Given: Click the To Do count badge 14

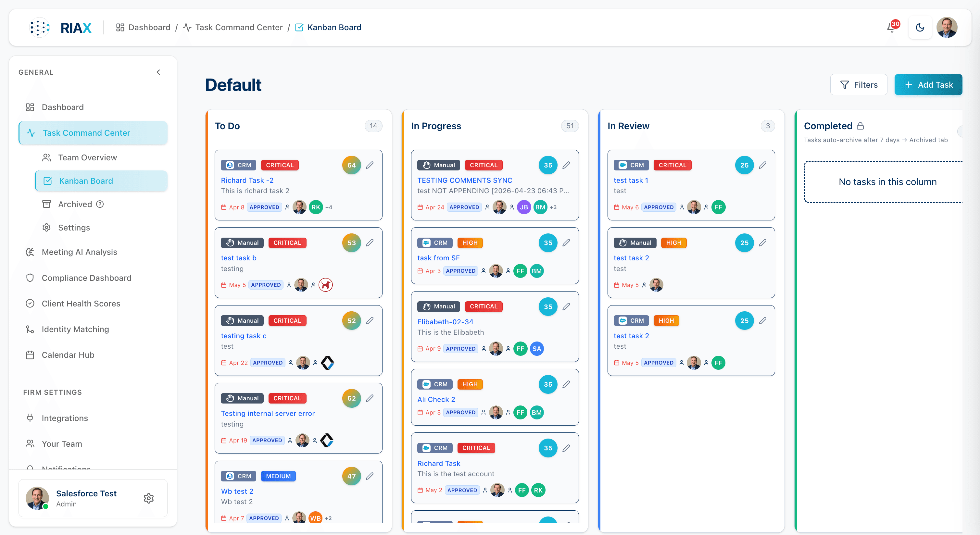Looking at the screenshot, I should click(x=373, y=126).
